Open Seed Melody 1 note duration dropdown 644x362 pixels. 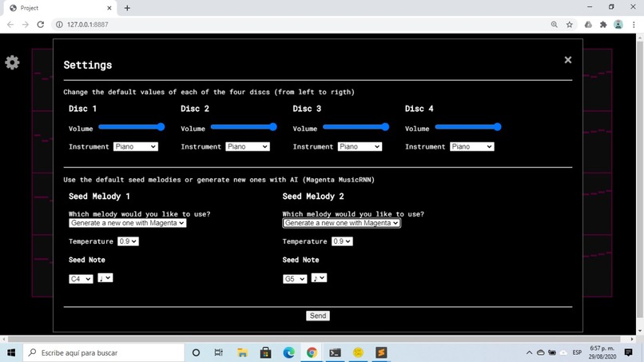click(105, 278)
